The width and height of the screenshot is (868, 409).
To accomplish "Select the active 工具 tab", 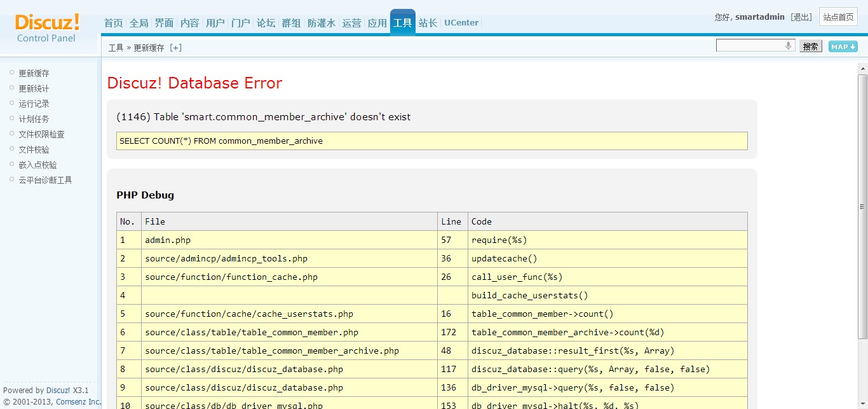I will pos(403,22).
